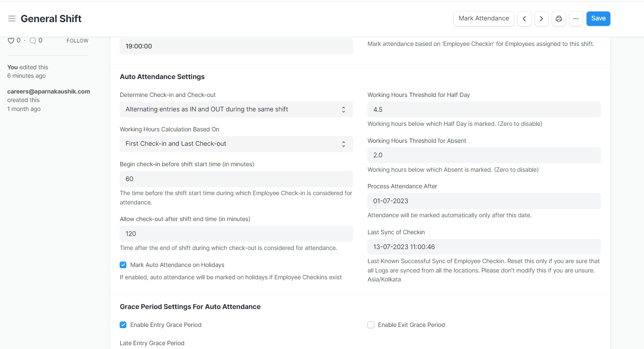
Task: Click the FOLLOW option
Action: point(77,40)
